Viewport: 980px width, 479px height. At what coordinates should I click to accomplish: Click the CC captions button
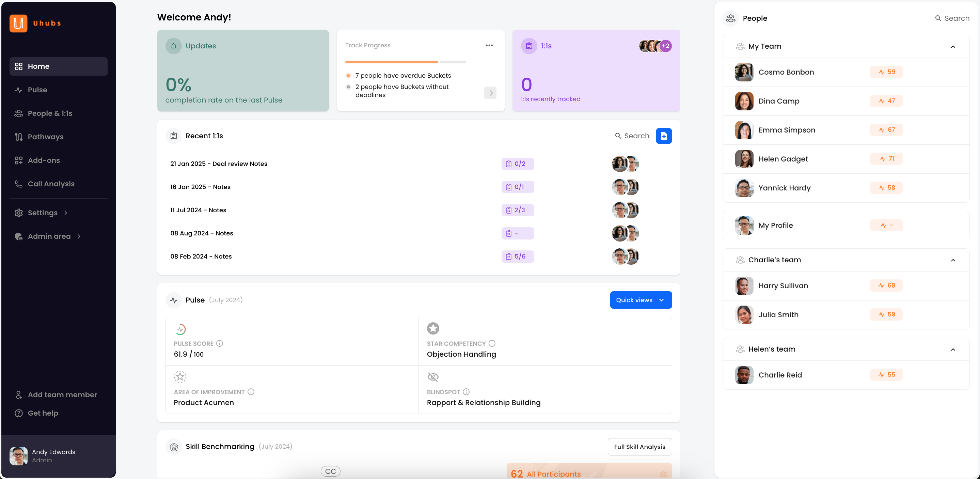(x=330, y=472)
